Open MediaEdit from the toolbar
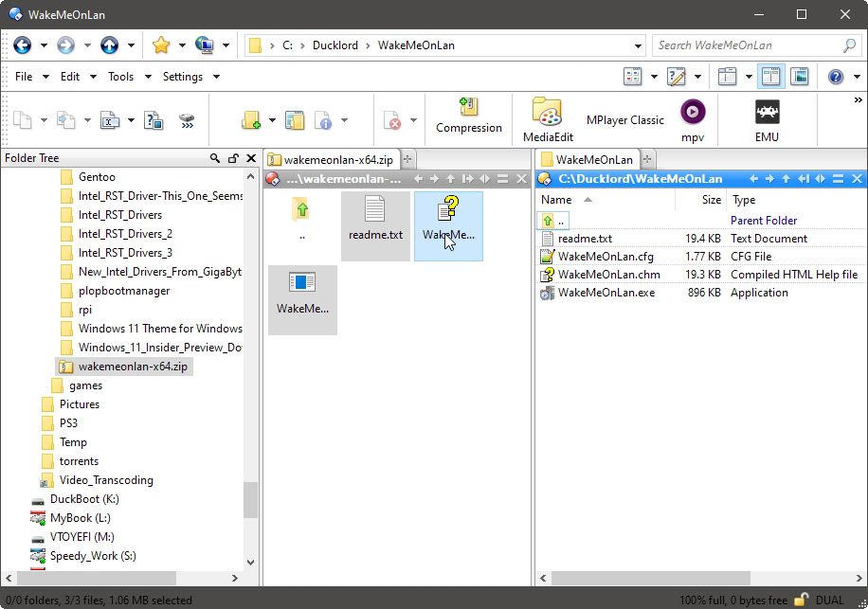 [547, 117]
